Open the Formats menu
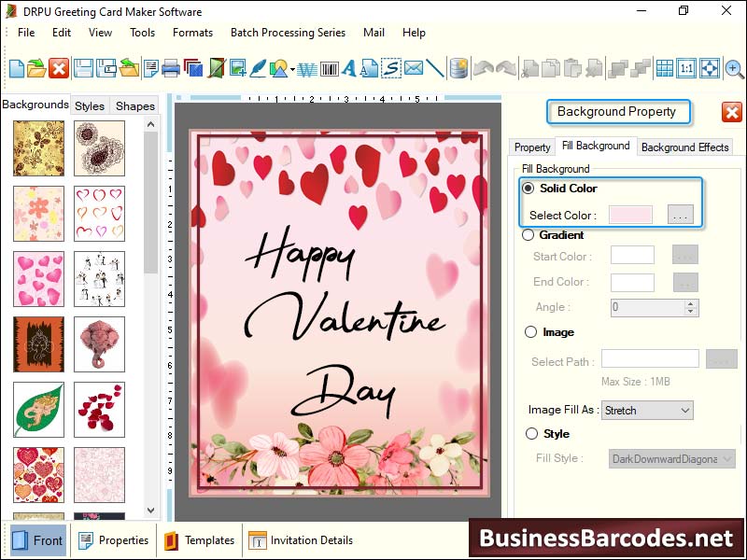747x560 pixels. (x=192, y=32)
